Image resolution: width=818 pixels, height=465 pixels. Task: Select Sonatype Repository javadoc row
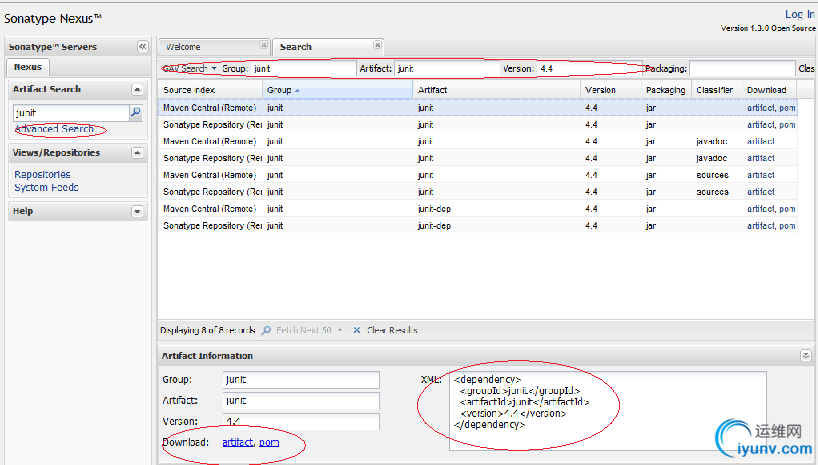(x=477, y=158)
